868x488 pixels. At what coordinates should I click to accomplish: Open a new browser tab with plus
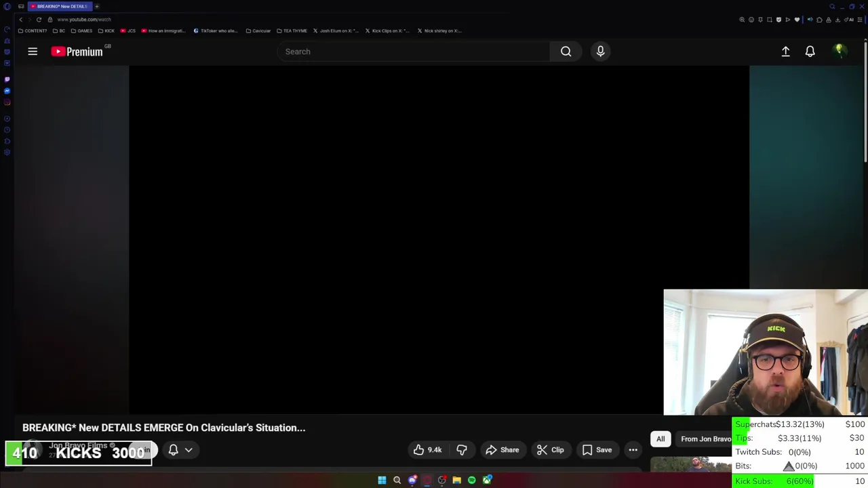tap(97, 6)
